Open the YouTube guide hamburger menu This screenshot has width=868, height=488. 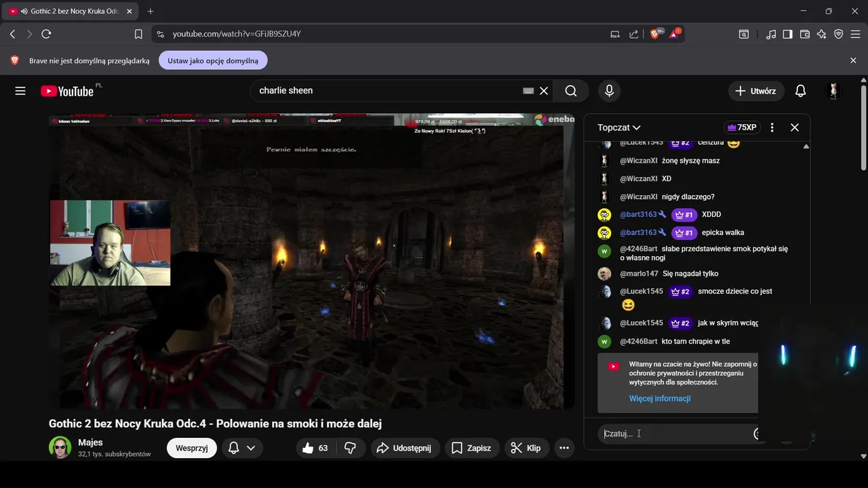coord(20,91)
